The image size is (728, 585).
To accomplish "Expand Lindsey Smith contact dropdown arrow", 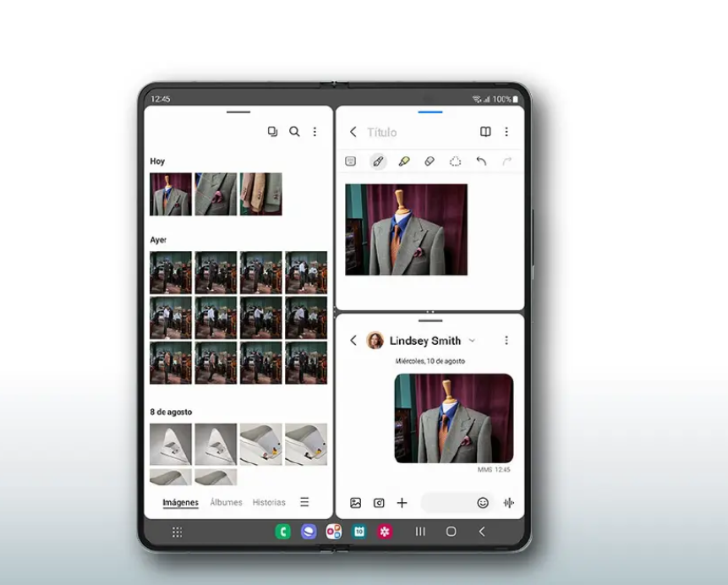I will coord(472,341).
